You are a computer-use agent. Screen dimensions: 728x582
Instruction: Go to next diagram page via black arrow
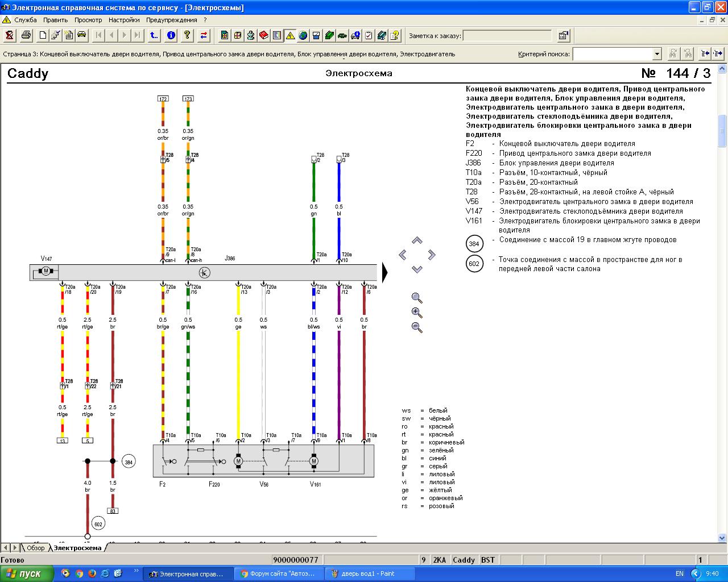385,273
